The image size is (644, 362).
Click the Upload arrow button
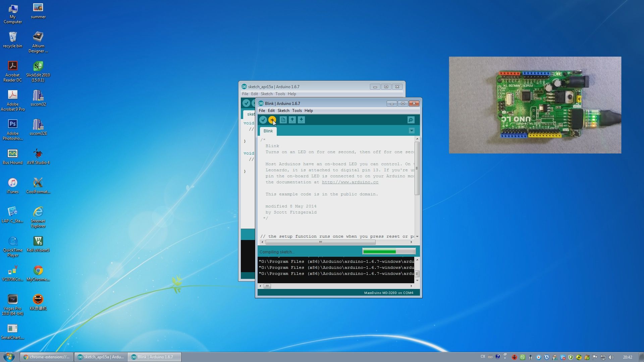272,120
